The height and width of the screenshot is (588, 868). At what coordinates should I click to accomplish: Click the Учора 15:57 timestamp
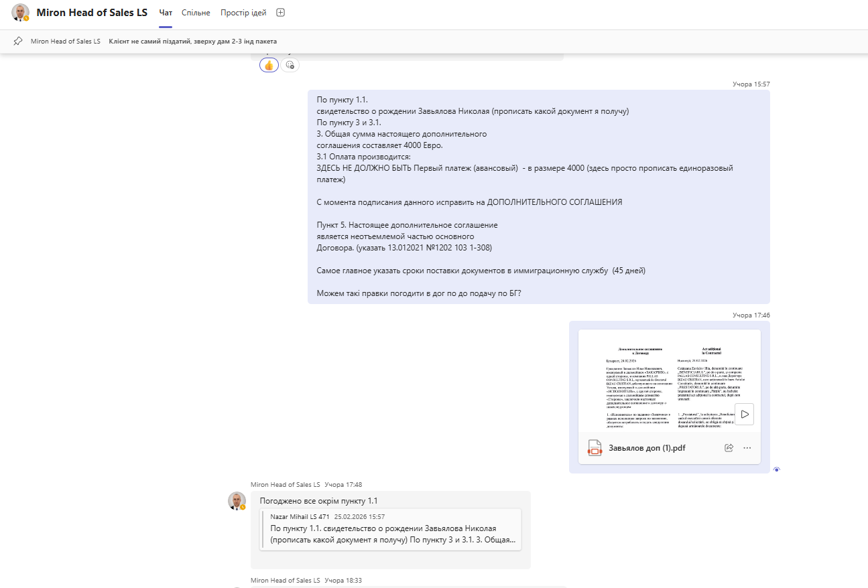[751, 84]
